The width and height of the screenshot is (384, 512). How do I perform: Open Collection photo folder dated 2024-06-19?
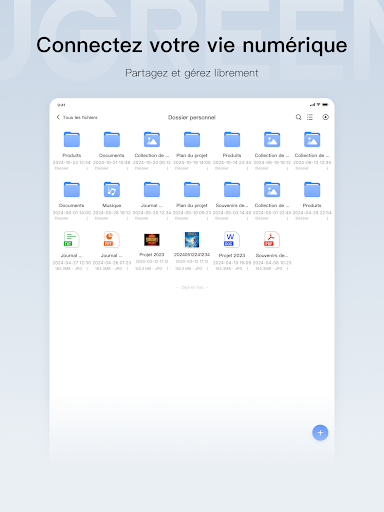coord(272,140)
